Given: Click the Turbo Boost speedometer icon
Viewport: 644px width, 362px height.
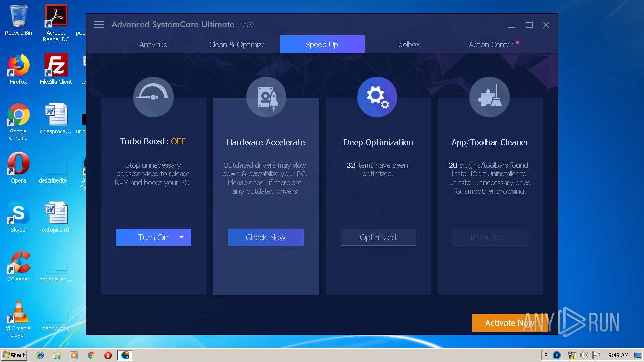Looking at the screenshot, I should [x=153, y=97].
